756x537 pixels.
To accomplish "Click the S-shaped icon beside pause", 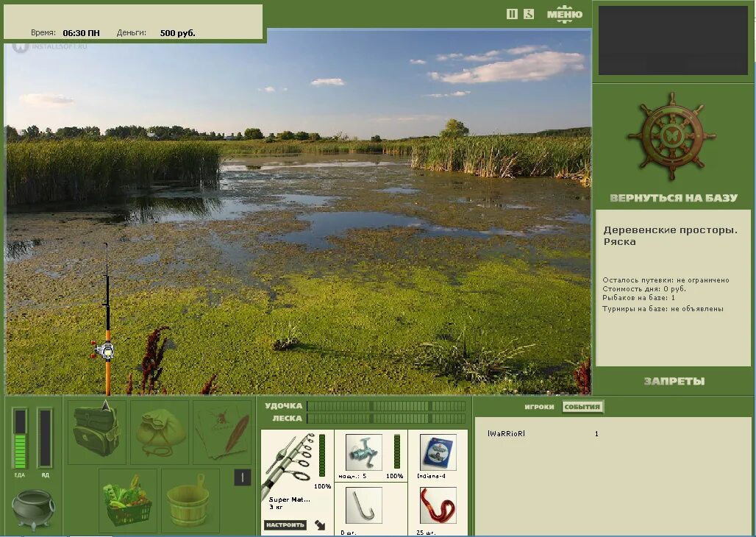I will click(529, 14).
